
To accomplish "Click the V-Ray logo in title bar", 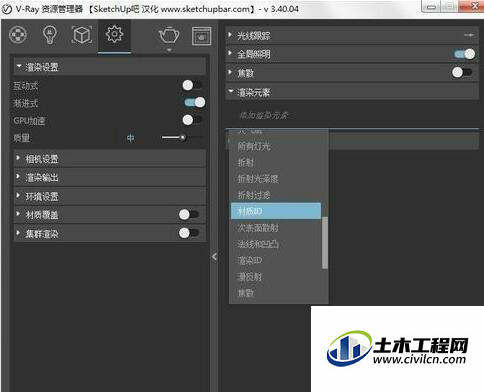I will tap(7, 9).
